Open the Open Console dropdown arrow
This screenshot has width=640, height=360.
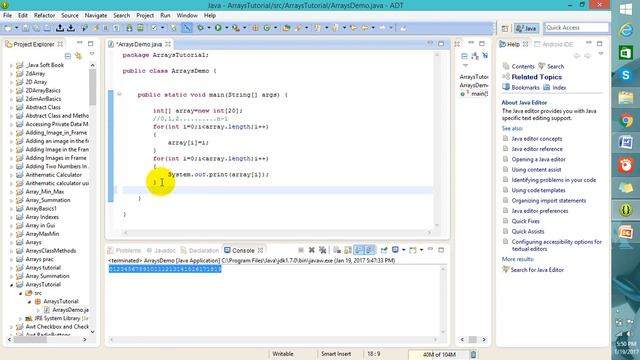(421, 250)
